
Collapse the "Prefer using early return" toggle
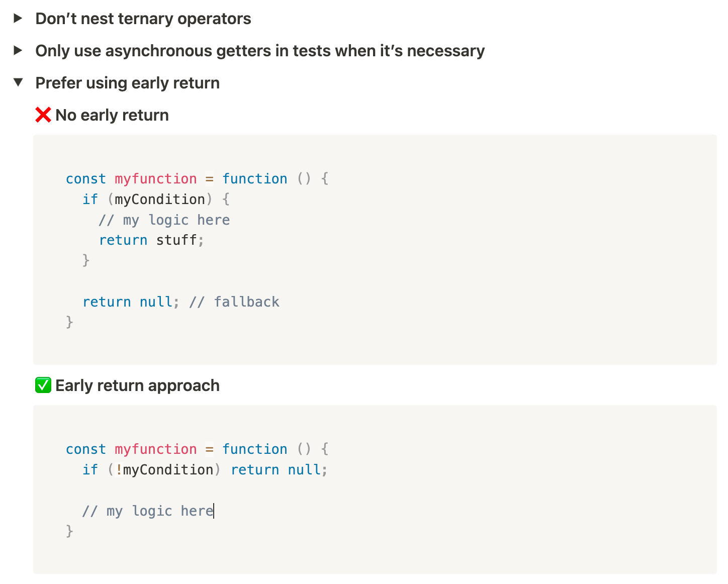pyautogui.click(x=18, y=82)
